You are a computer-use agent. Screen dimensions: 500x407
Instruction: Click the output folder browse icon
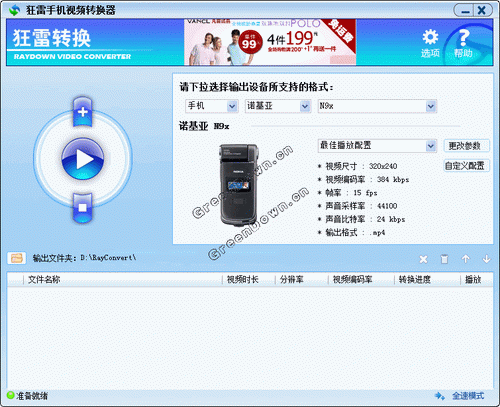point(17,258)
